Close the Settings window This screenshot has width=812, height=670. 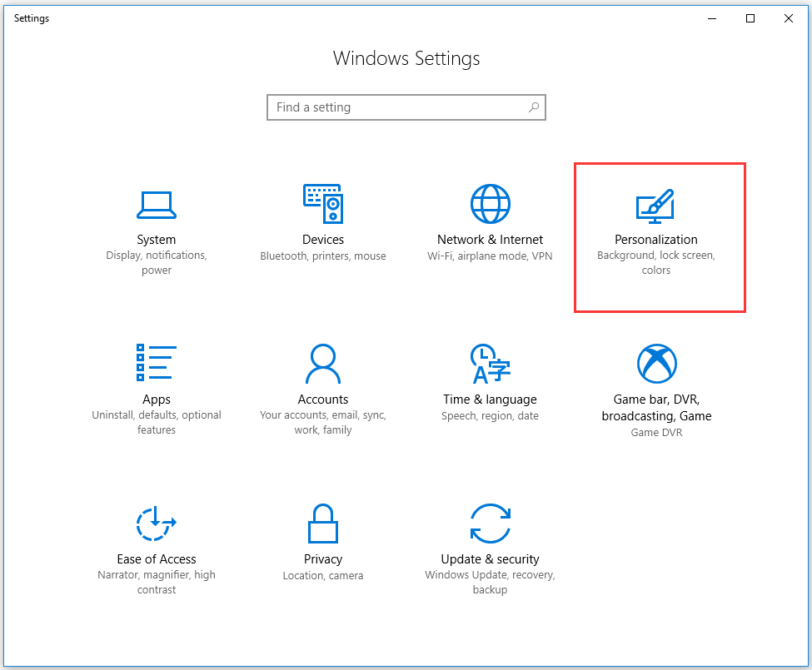tap(789, 18)
